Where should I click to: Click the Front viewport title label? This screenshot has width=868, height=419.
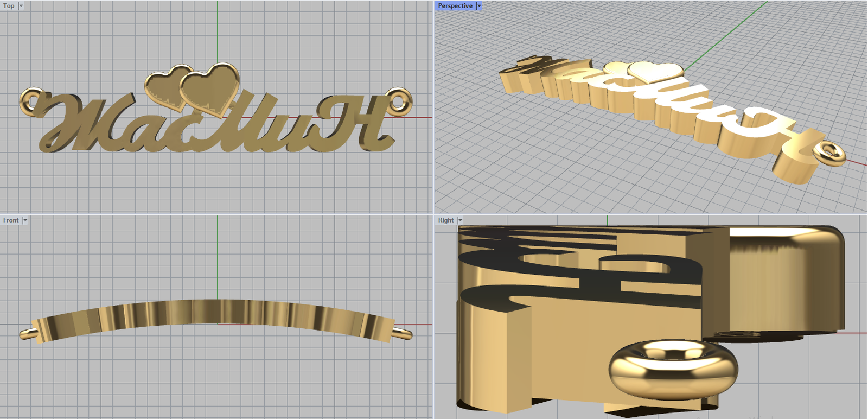[x=10, y=220]
